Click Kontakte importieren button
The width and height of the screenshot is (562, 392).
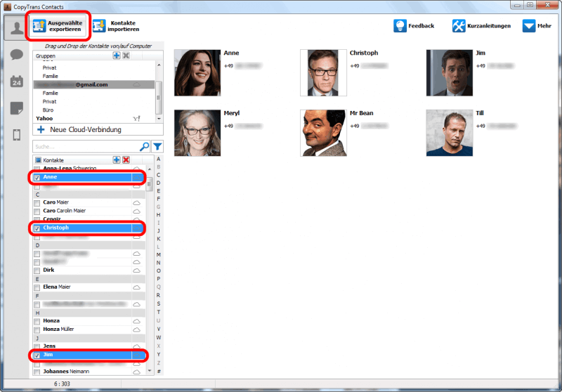116,26
